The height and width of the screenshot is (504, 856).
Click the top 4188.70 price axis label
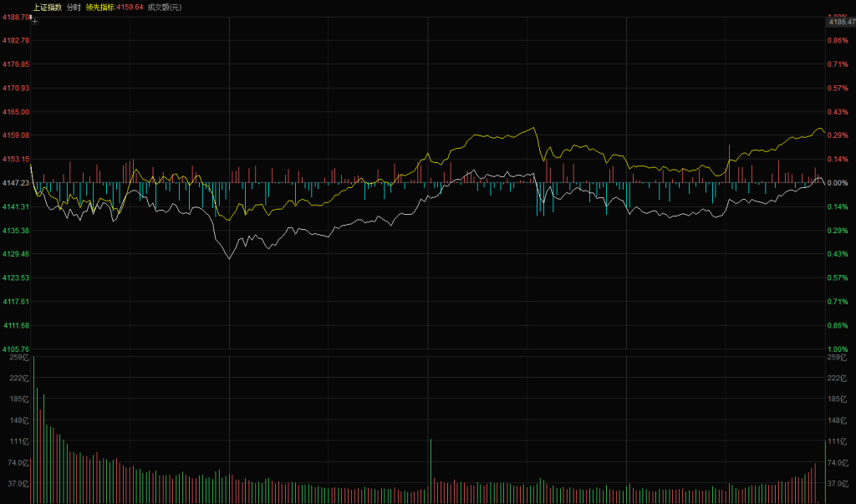click(x=16, y=17)
